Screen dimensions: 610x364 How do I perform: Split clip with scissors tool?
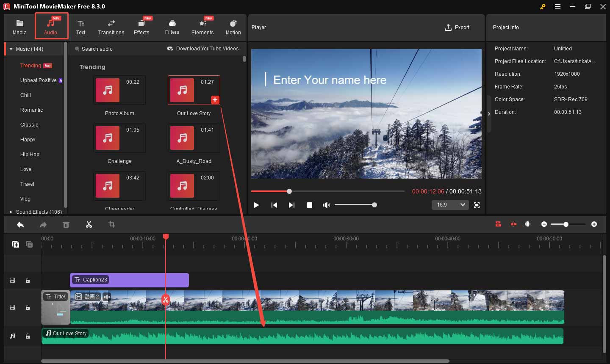tap(89, 225)
